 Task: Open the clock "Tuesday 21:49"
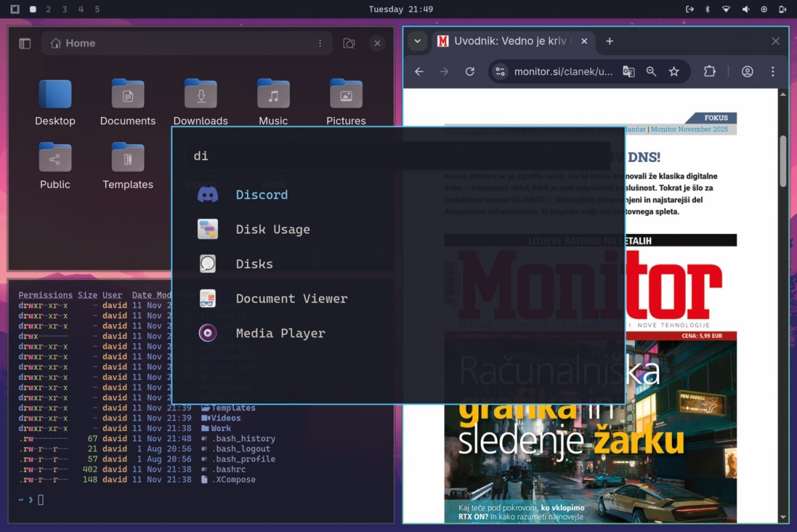[x=401, y=9]
